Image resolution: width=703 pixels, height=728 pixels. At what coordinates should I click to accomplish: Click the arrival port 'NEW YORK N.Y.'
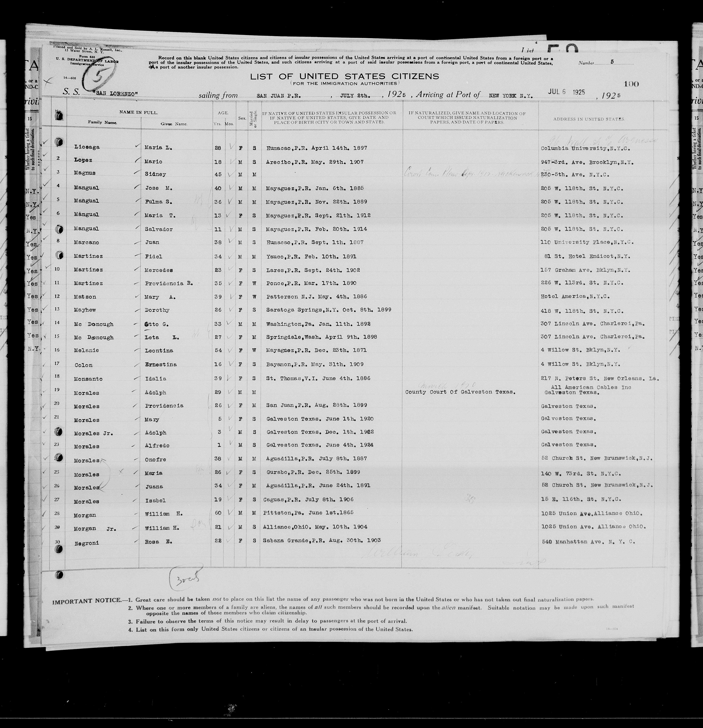pyautogui.click(x=511, y=96)
